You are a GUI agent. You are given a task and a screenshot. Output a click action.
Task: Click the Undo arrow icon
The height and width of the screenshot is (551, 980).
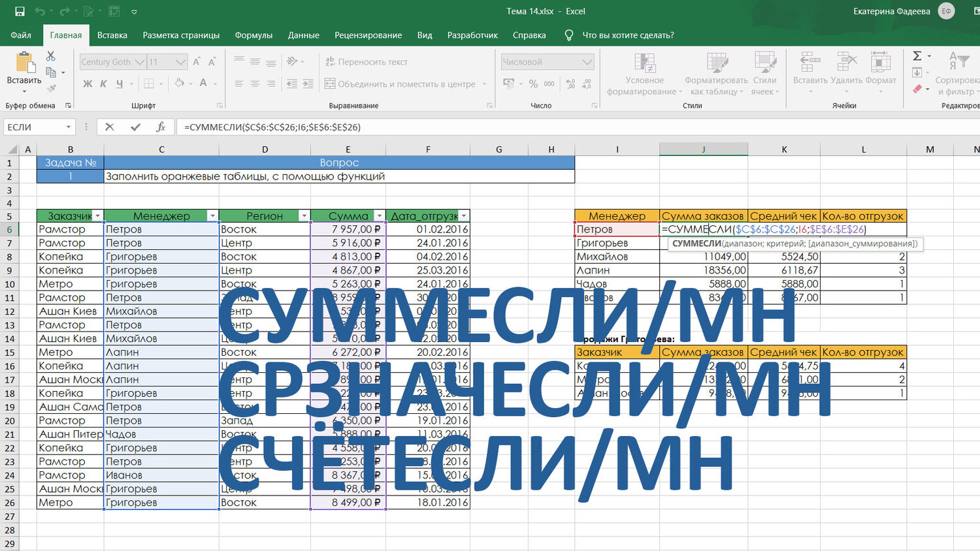click(x=40, y=11)
